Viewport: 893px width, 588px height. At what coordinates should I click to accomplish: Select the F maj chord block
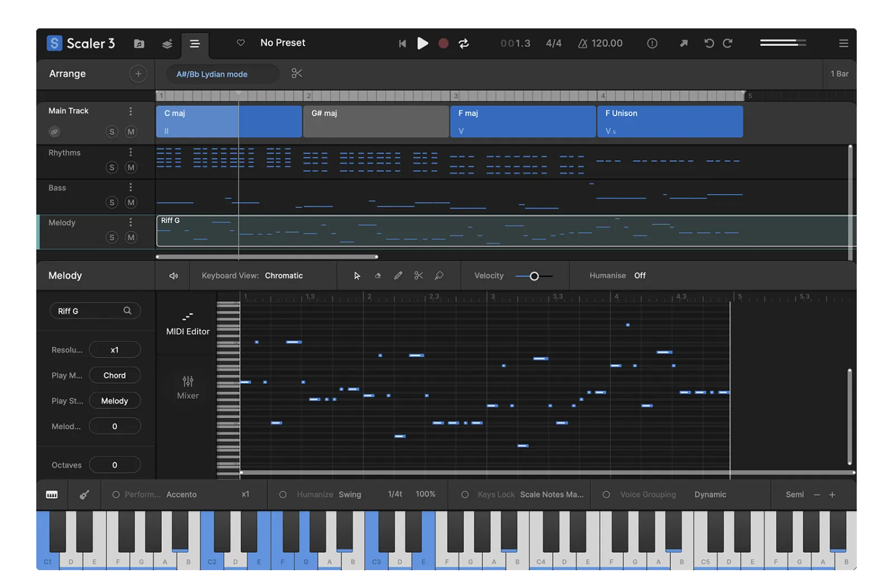pyautogui.click(x=523, y=122)
